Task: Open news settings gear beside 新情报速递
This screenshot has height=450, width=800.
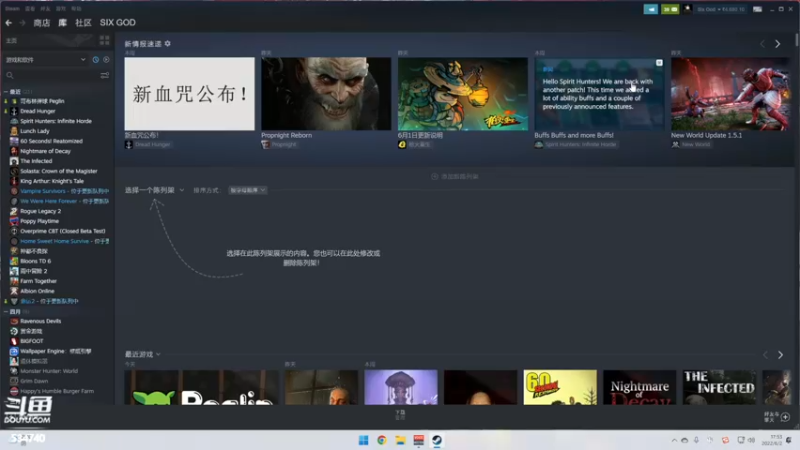Action: click(x=168, y=44)
